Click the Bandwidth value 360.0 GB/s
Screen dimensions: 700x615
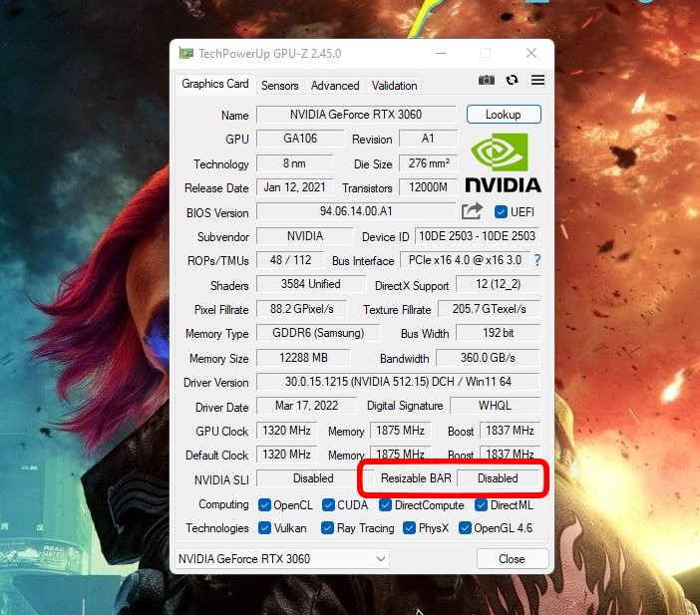click(488, 358)
